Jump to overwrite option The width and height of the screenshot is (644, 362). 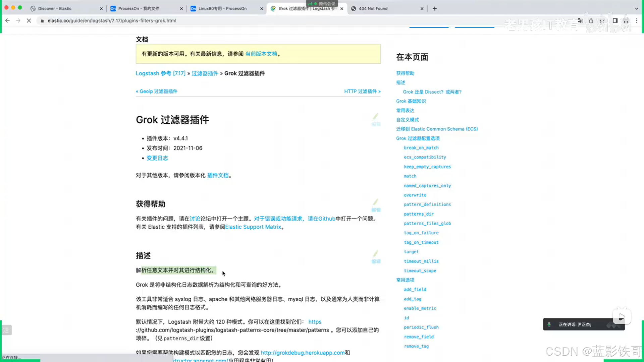coord(415,195)
